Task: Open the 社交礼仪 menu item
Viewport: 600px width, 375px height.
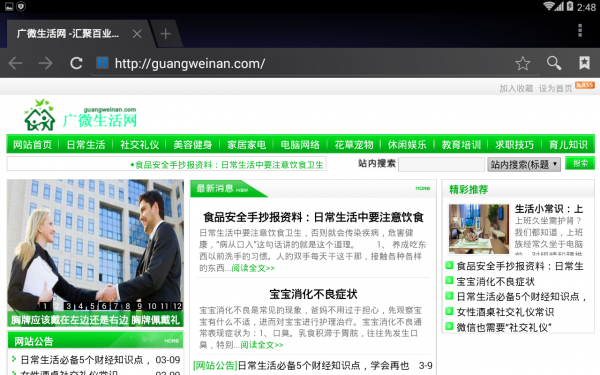Action: (x=139, y=145)
